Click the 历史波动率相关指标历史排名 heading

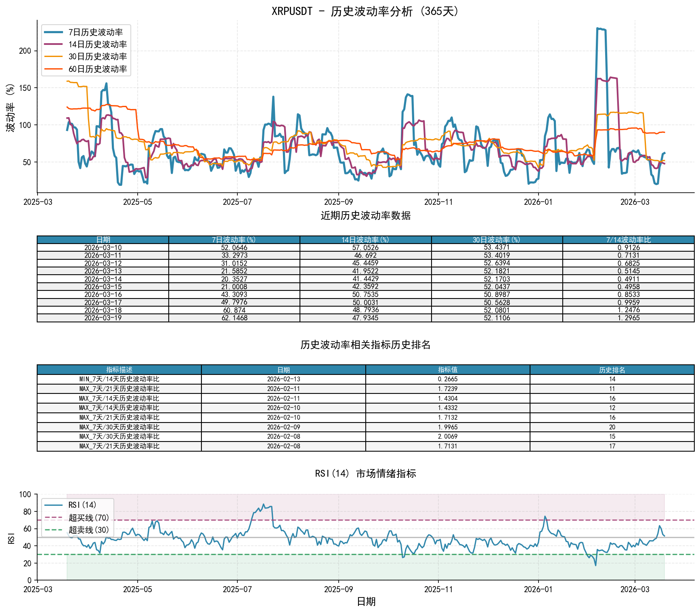tap(365, 345)
